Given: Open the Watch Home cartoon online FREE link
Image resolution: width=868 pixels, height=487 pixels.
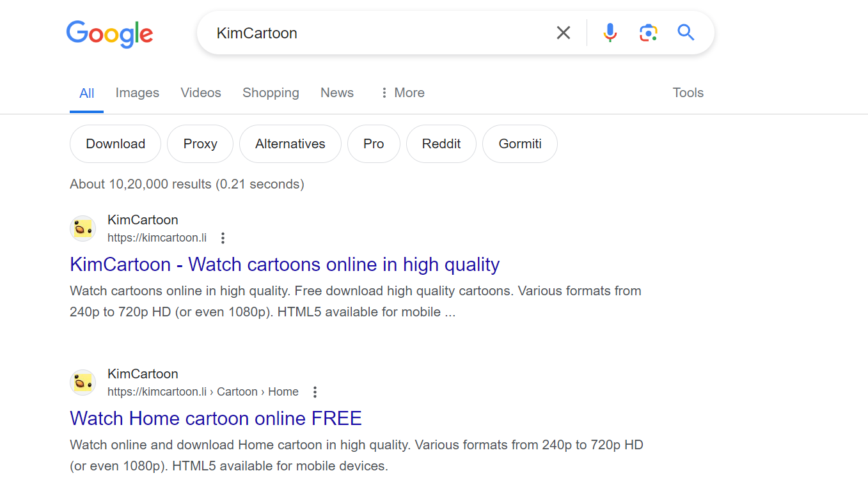Looking at the screenshot, I should (216, 418).
